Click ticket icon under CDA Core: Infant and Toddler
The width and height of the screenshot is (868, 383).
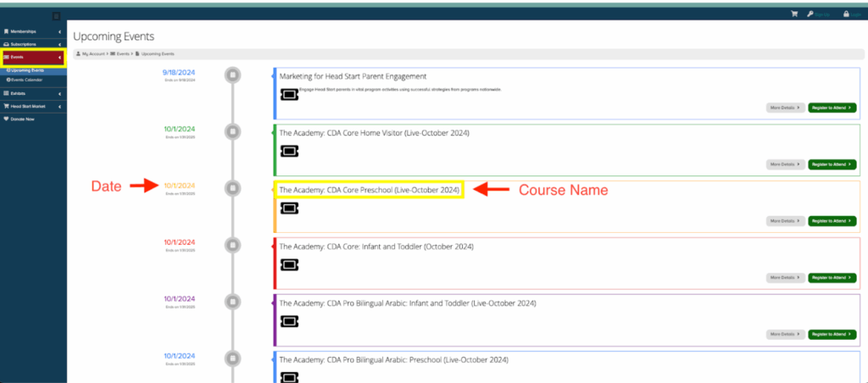coord(289,264)
